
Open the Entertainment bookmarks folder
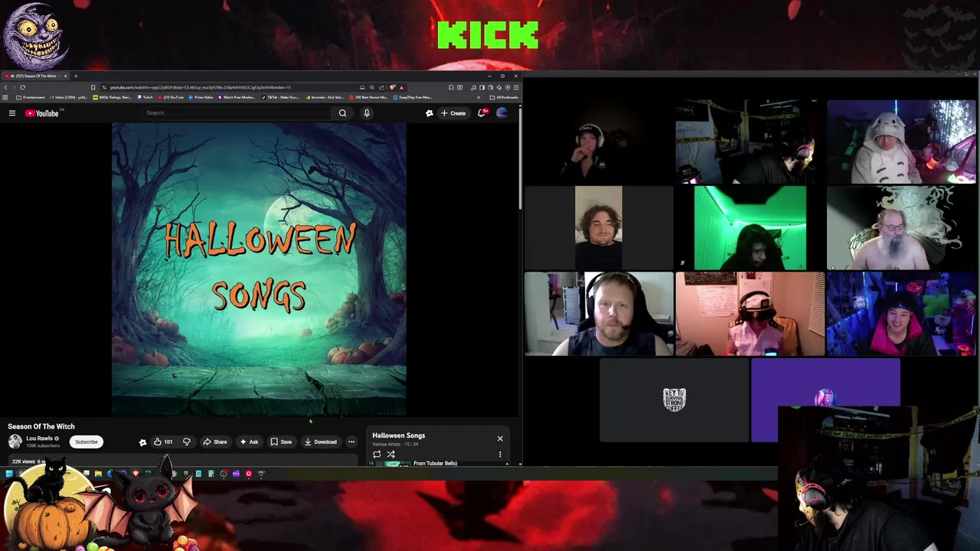31,97
